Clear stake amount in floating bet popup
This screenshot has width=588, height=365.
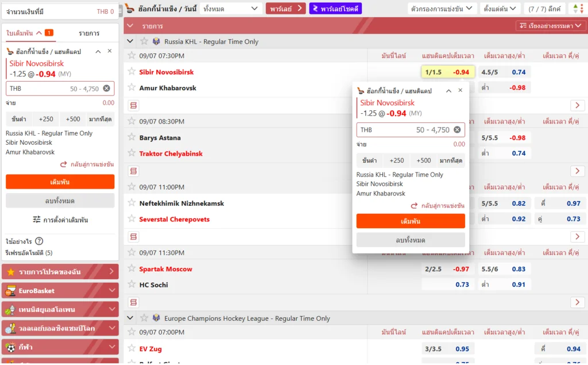(x=457, y=130)
